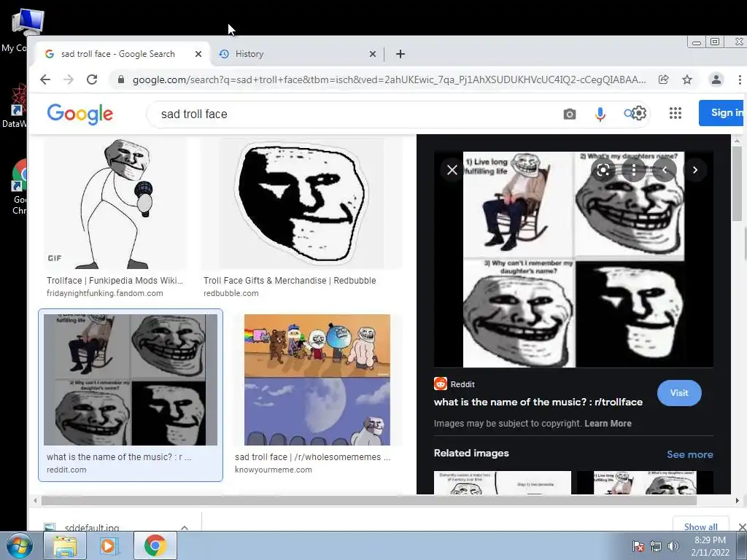The height and width of the screenshot is (560, 747).
Task: Close the image preview panel
Action: (x=452, y=169)
